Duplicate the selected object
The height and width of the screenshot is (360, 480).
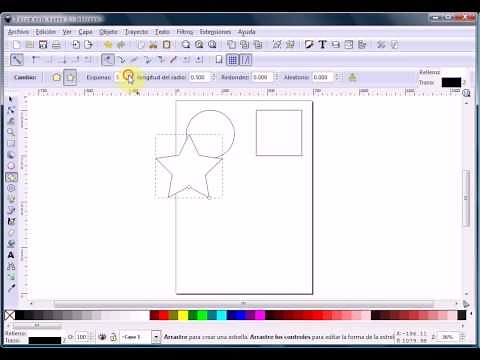coord(231,44)
